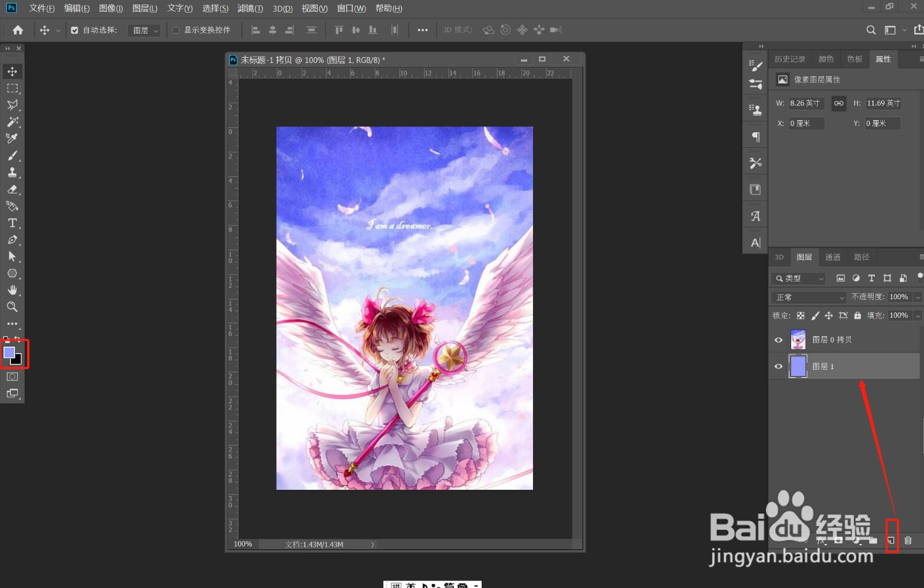This screenshot has width=924, height=588.
Task: Switch to the 通道 tab
Action: coord(833,257)
